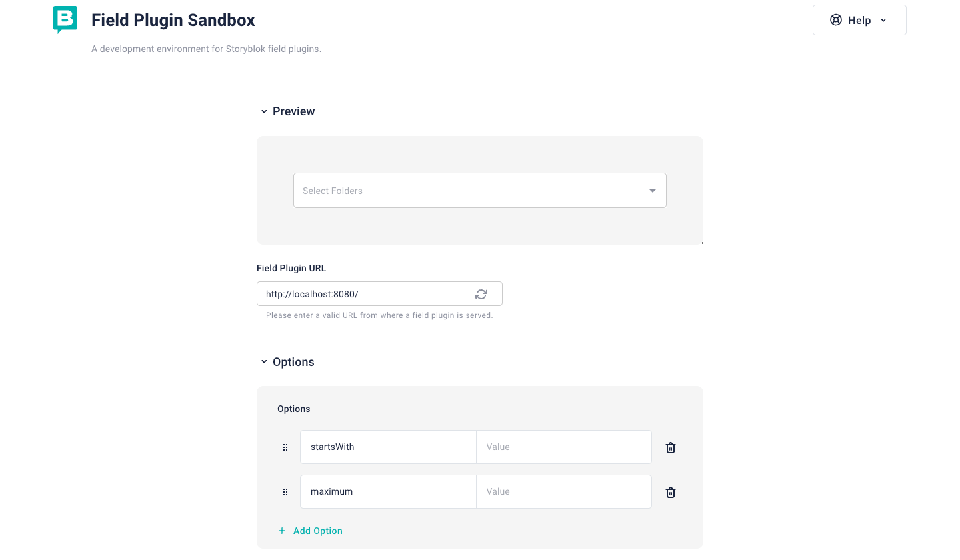Click drag handle beside maximum
Screen dimensions: 960x560
pyautogui.click(x=285, y=492)
